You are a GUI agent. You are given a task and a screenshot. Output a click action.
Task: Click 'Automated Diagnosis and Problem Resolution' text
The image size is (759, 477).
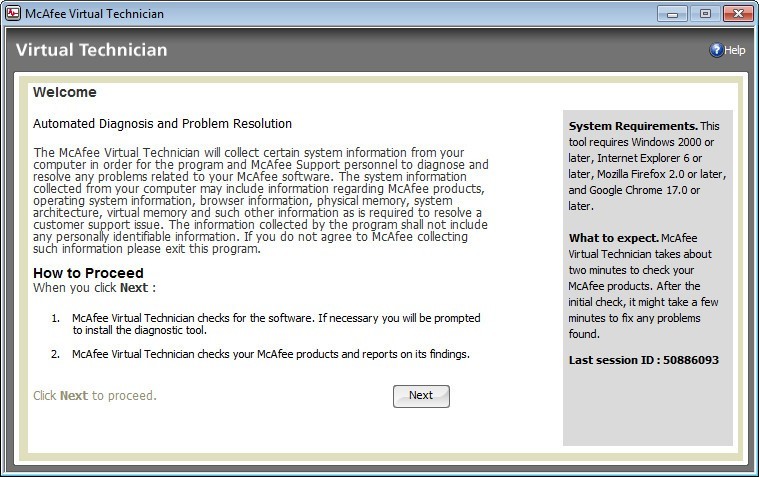tap(162, 124)
